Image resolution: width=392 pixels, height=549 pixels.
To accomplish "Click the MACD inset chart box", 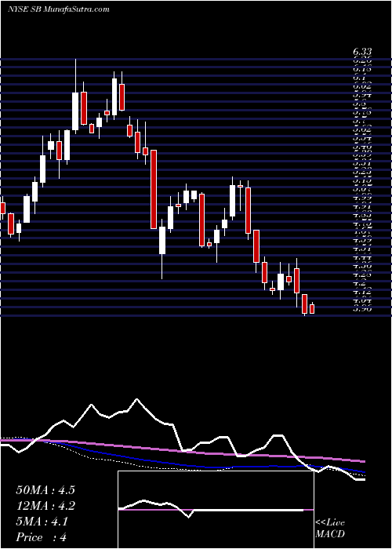I will pos(216,510).
